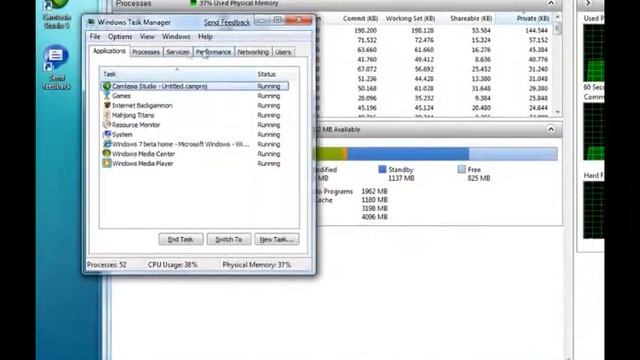Click the Internet Backgammon task icon
Screen dimensions: 640x360
107,105
